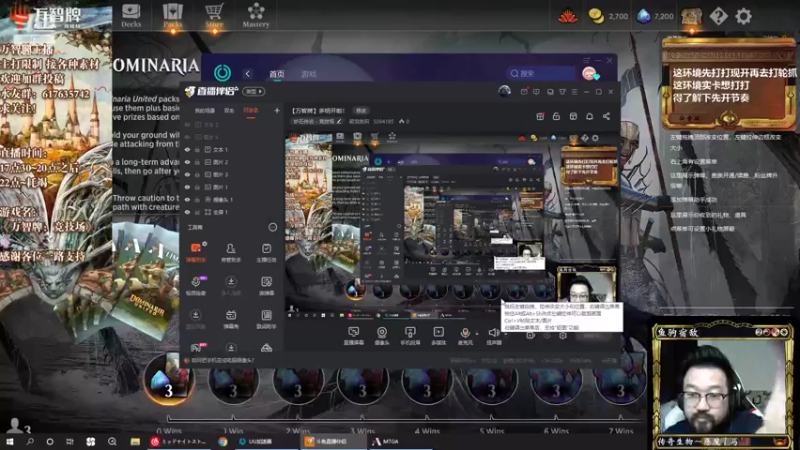
Task: Open mode dropdown beside 直播伴侣 logo
Action: pyautogui.click(x=254, y=91)
